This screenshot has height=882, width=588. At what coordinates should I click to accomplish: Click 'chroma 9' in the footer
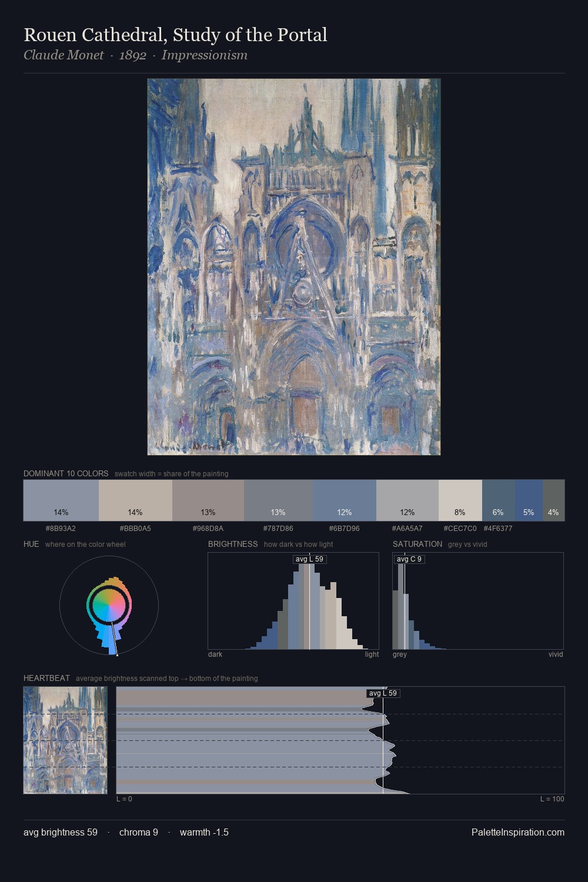[x=139, y=832]
